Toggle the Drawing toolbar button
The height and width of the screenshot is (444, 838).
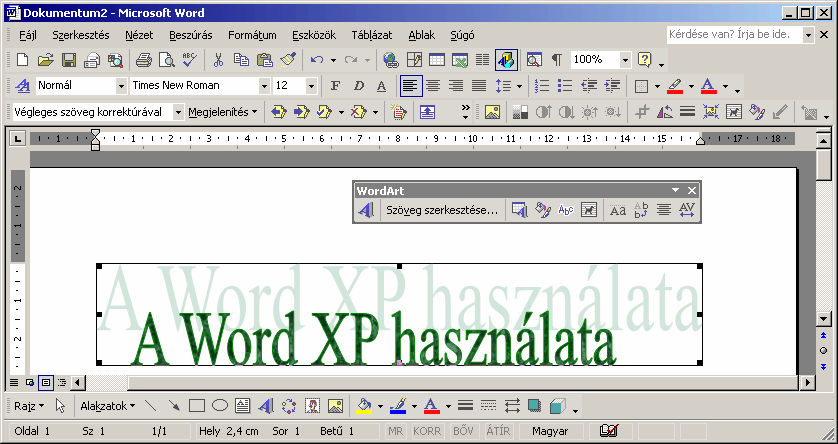[506, 60]
